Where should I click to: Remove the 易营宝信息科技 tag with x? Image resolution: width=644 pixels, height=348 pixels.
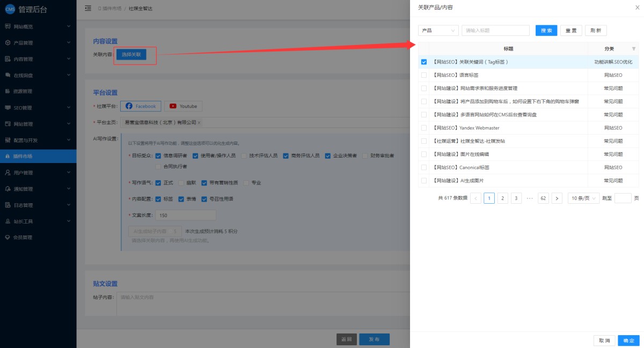point(199,123)
